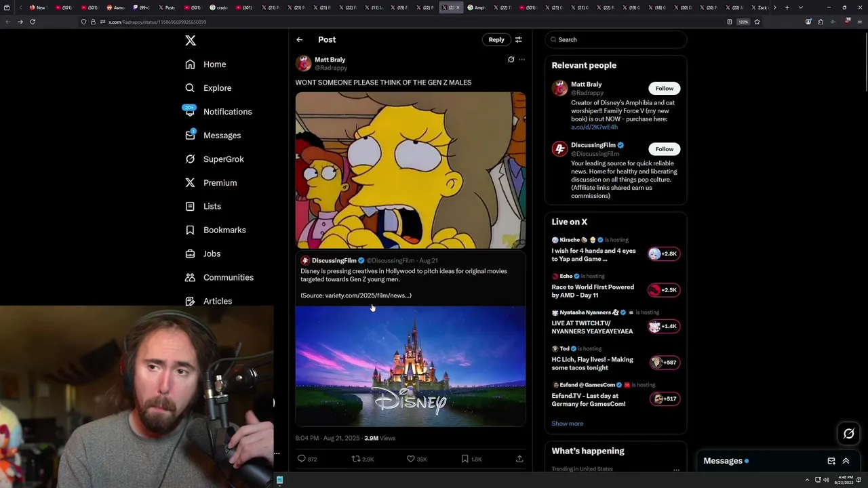Open Messages in the sidebar
This screenshot has height=488, width=868.
click(213, 136)
